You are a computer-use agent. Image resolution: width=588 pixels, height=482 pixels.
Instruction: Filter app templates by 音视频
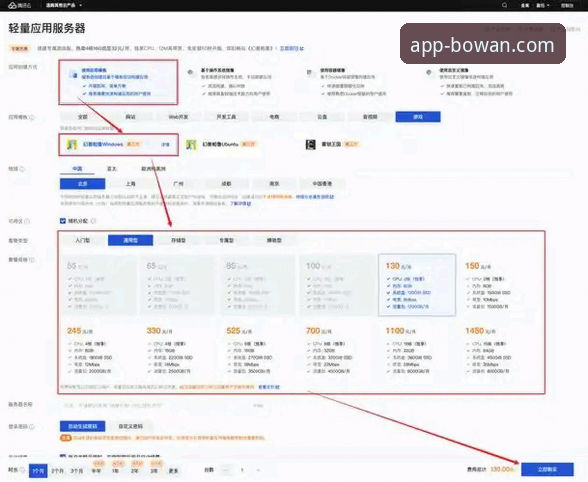370,117
